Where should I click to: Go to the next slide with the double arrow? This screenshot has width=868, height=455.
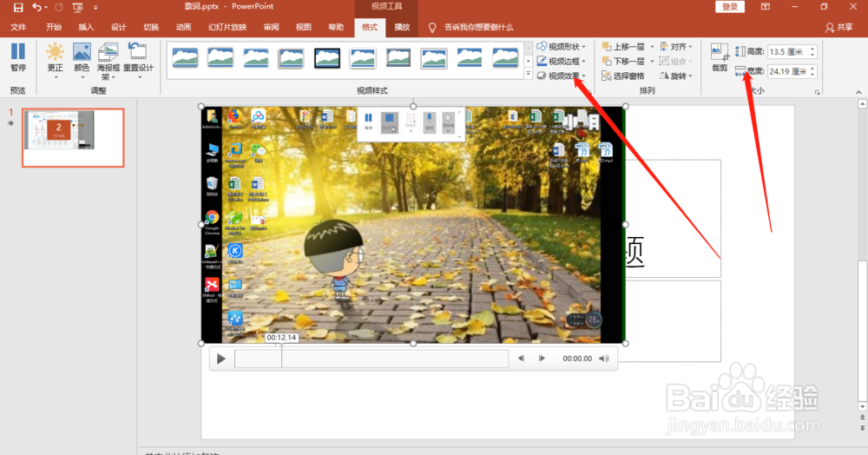862,428
